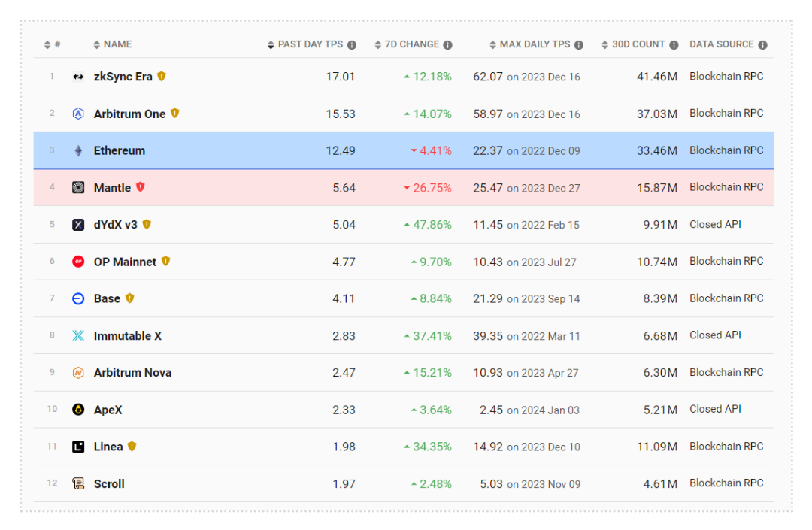The height and width of the screenshot is (530, 812).
Task: Open the ApeX name link
Action: coord(108,410)
